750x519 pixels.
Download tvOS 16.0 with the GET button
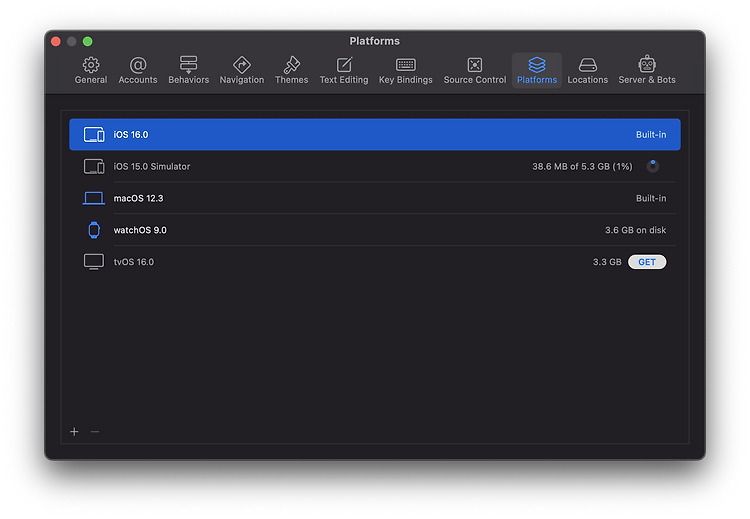pos(647,262)
